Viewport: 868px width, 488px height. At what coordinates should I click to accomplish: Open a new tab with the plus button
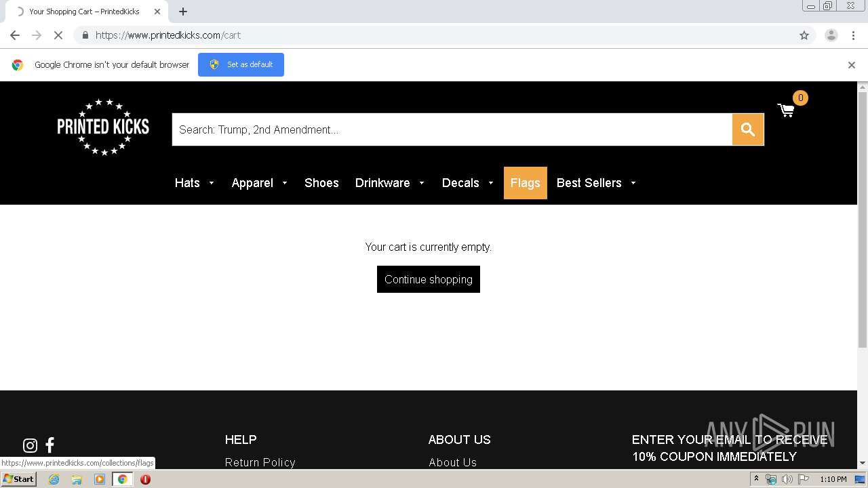(183, 12)
